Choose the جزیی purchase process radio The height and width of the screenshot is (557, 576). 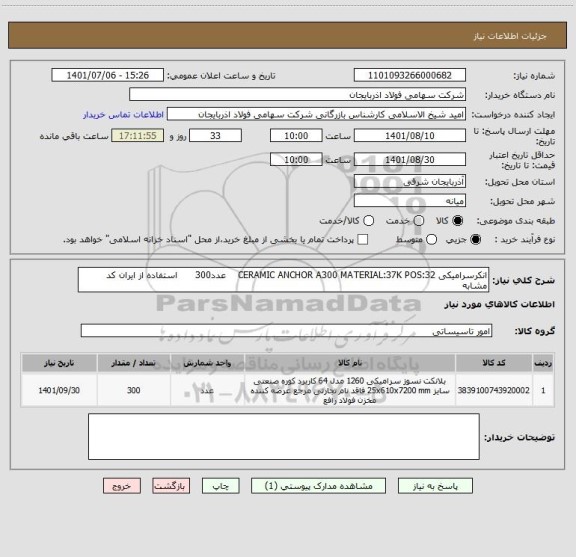[x=475, y=240]
